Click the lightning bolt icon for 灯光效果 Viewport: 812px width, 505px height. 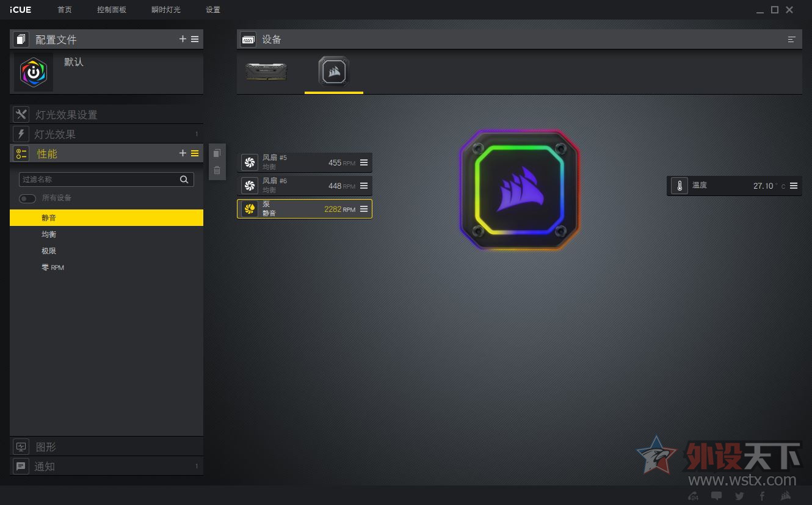pos(21,134)
